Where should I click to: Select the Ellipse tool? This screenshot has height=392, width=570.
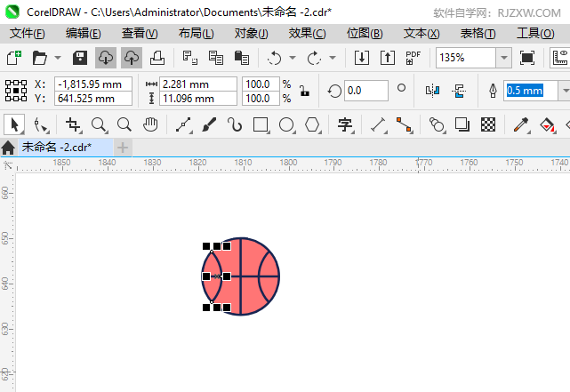coord(287,125)
